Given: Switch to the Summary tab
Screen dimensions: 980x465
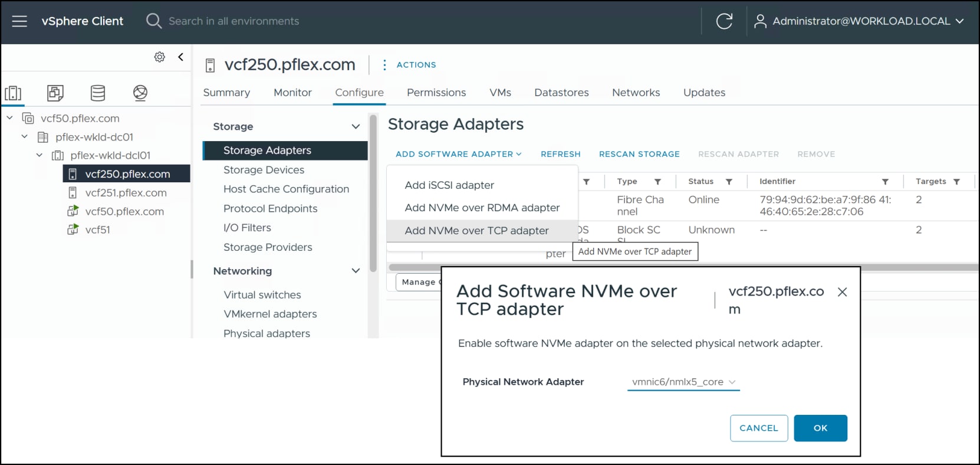Looking at the screenshot, I should click(x=226, y=93).
